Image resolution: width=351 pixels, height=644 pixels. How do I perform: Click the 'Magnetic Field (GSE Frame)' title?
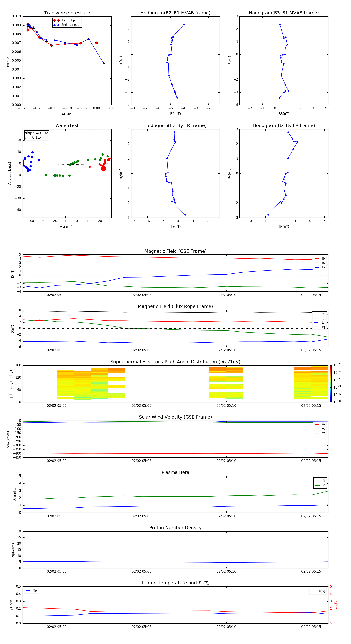[175, 251]
